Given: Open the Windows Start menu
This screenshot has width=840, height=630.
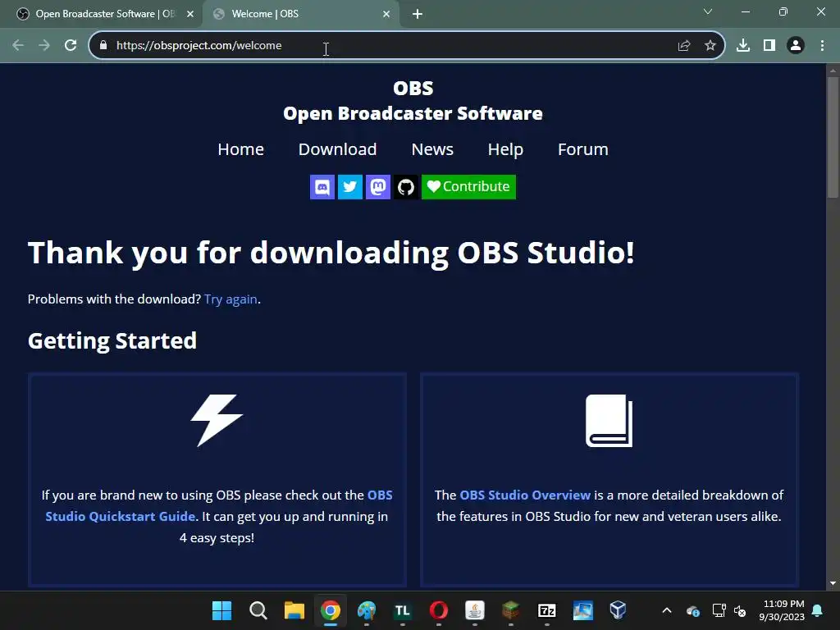Looking at the screenshot, I should [x=221, y=610].
